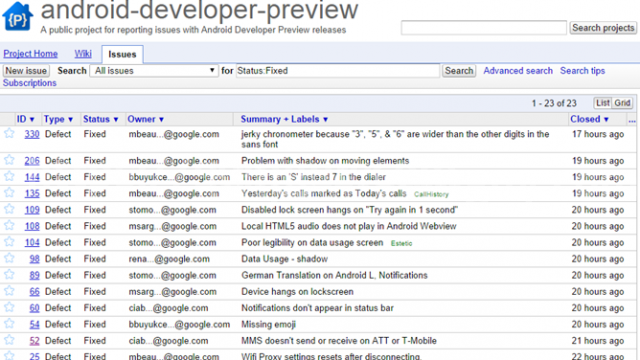Viewport: 640px width, 360px height.
Task: Open issue 98 link
Action: tap(34, 259)
